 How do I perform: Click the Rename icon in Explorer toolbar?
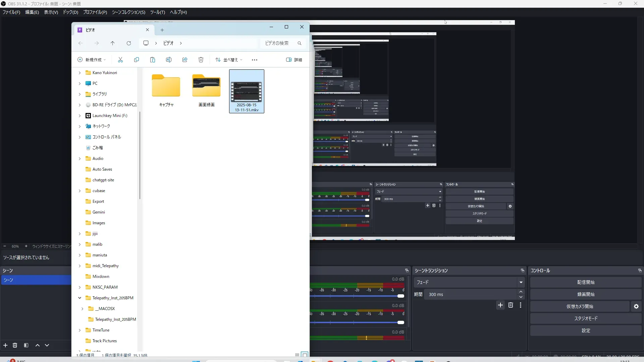pos(169,60)
